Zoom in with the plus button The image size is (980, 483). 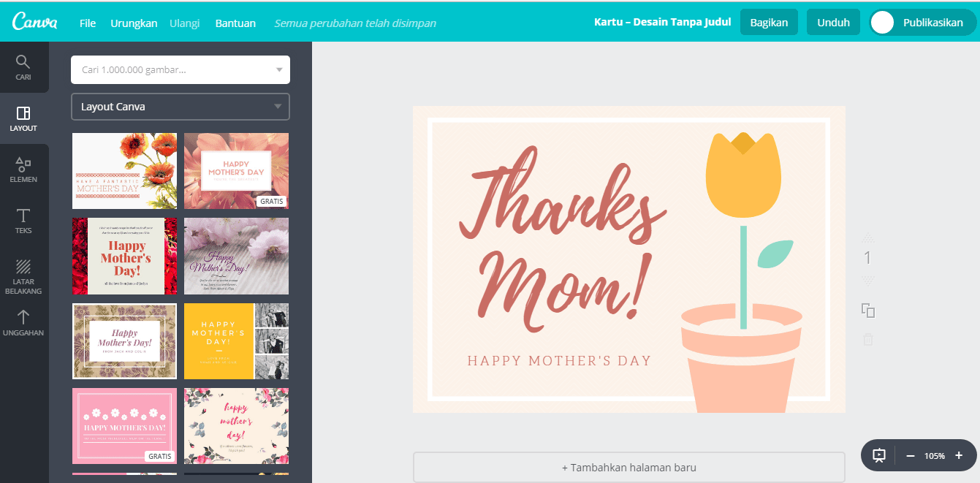tap(959, 455)
